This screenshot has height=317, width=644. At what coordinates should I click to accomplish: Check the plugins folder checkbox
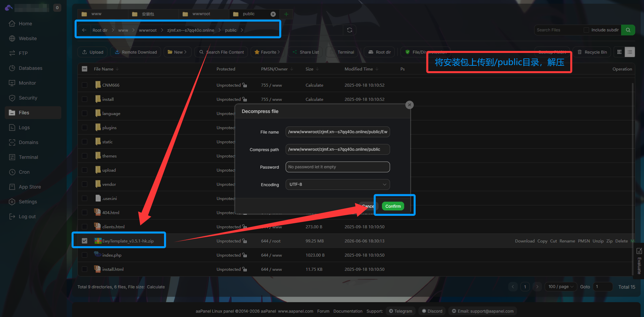click(85, 128)
